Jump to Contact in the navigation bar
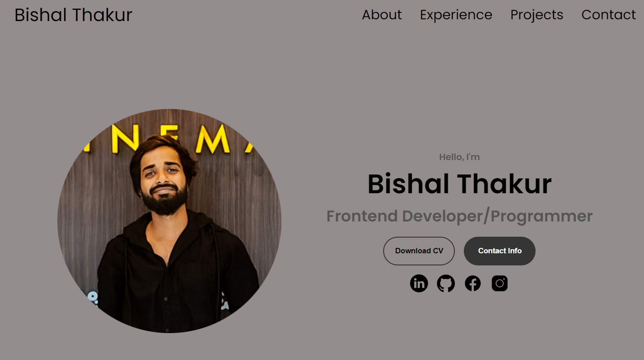This screenshot has height=360, width=644. (609, 15)
